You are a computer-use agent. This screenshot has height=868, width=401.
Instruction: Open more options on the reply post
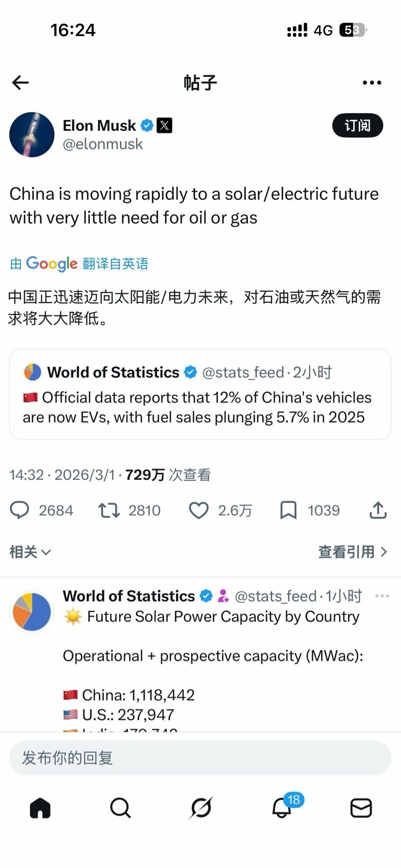(x=382, y=596)
